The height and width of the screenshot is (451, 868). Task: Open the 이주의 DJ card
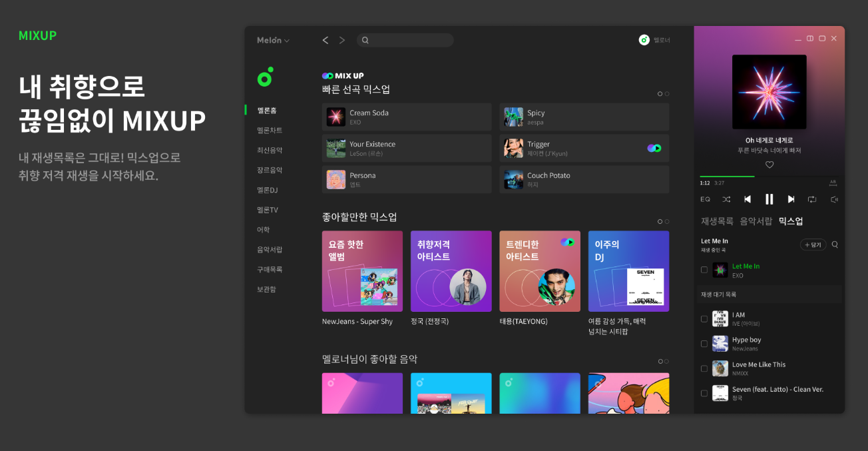(628, 271)
